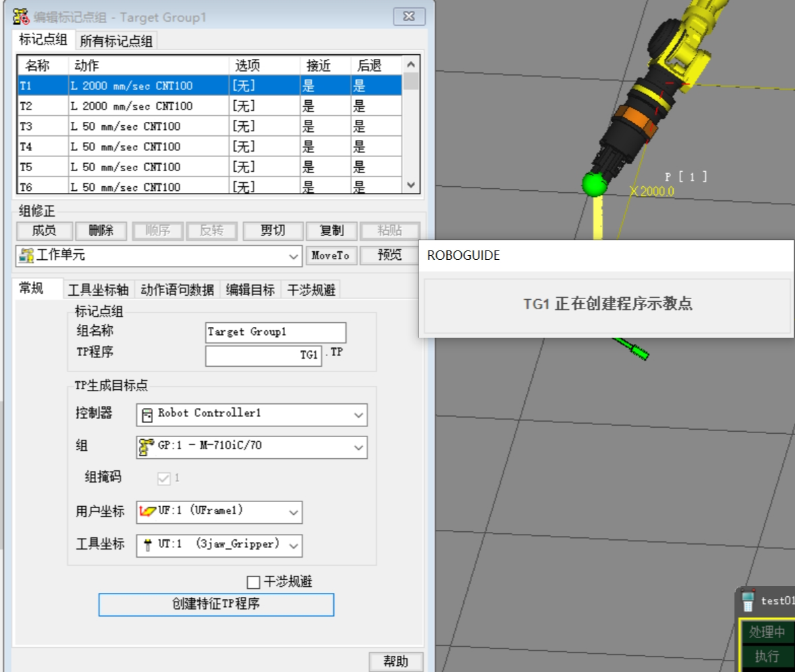Click the MoveTo button
This screenshot has width=795, height=672.
(330, 256)
